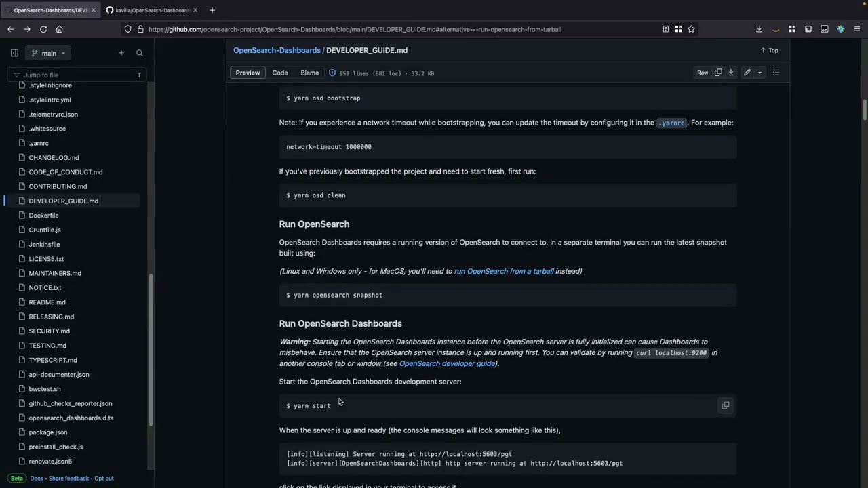The height and width of the screenshot is (488, 868).
Task: Open the tracking protection shield icon
Action: tap(127, 29)
